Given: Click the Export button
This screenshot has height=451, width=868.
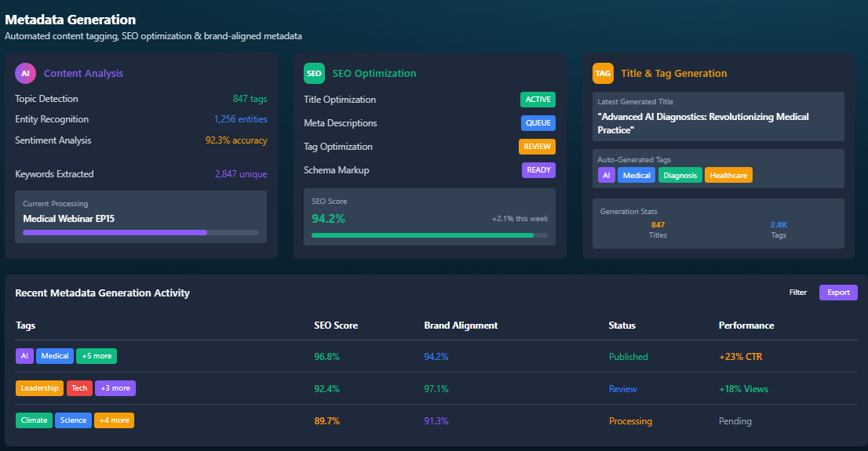Looking at the screenshot, I should point(838,293).
